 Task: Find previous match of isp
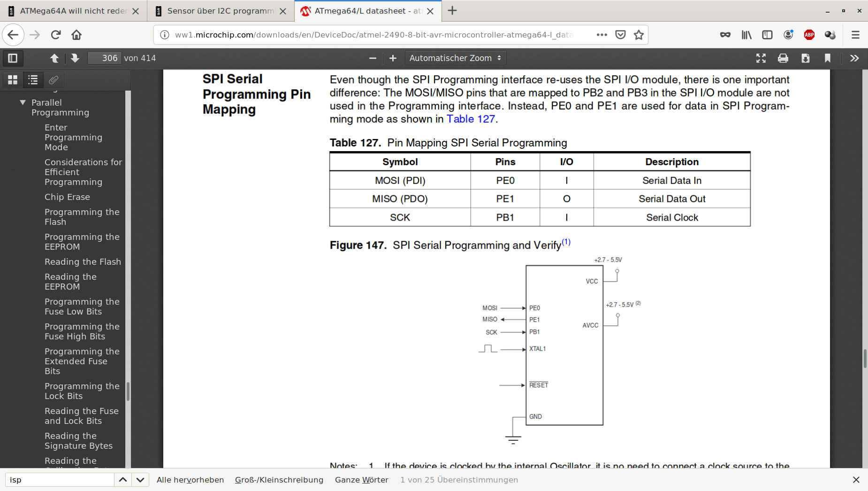[123, 480]
